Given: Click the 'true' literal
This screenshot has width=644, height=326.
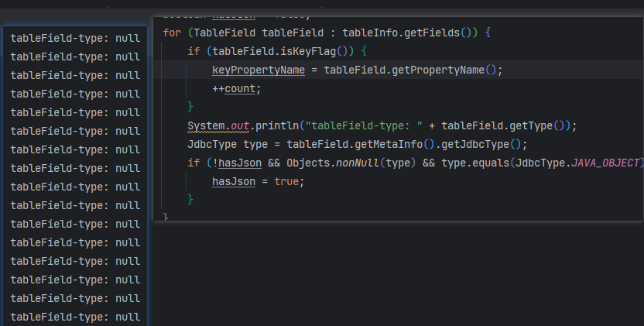Looking at the screenshot, I should click(x=286, y=182).
